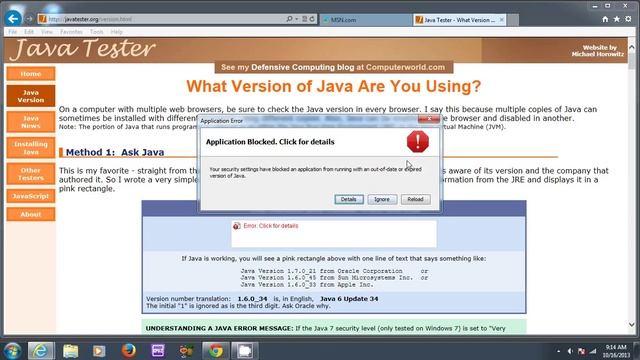Click Details in the Application Error dialog

point(349,199)
